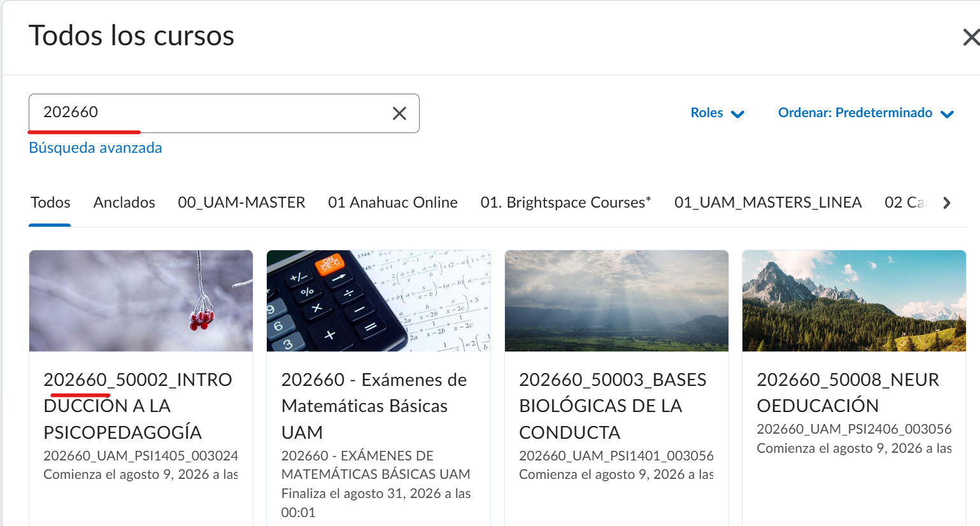Switch to the 00_UAM-MASTER tab

point(241,203)
